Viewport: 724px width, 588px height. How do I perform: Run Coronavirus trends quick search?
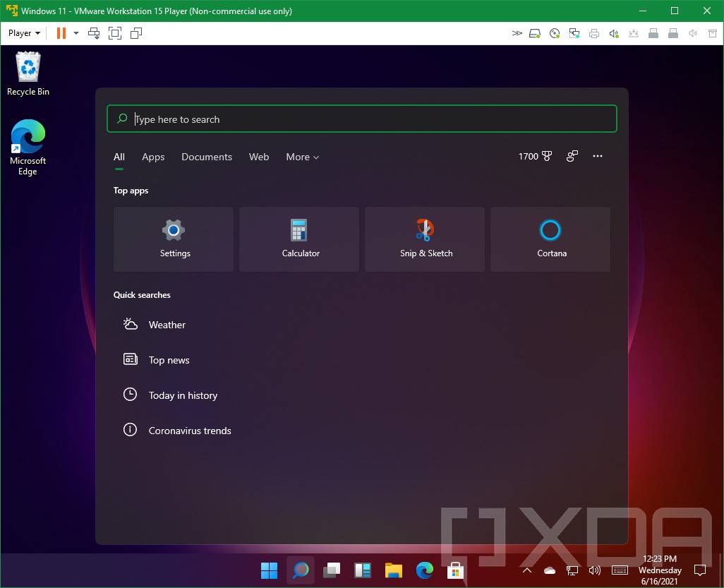coord(177,431)
